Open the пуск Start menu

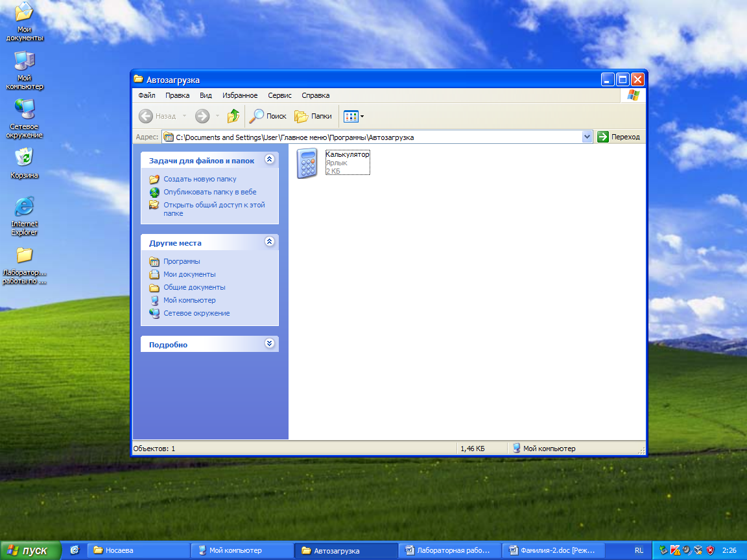[x=30, y=550]
